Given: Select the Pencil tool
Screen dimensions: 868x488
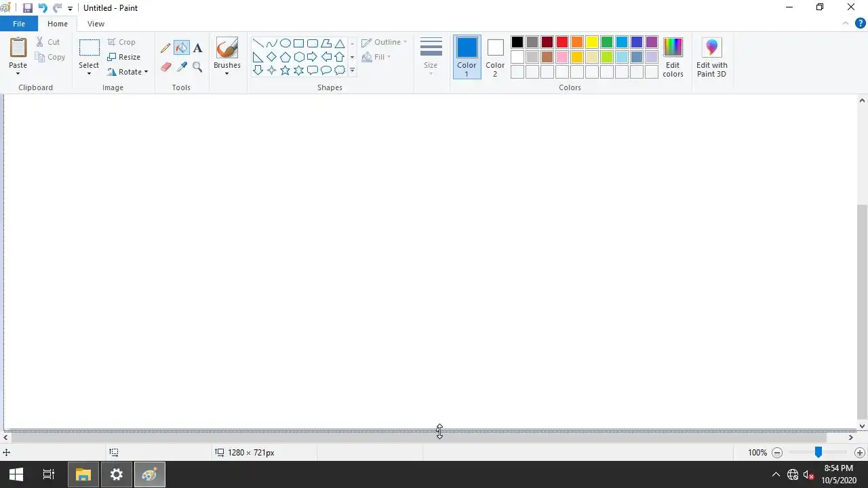Looking at the screenshot, I should 165,48.
